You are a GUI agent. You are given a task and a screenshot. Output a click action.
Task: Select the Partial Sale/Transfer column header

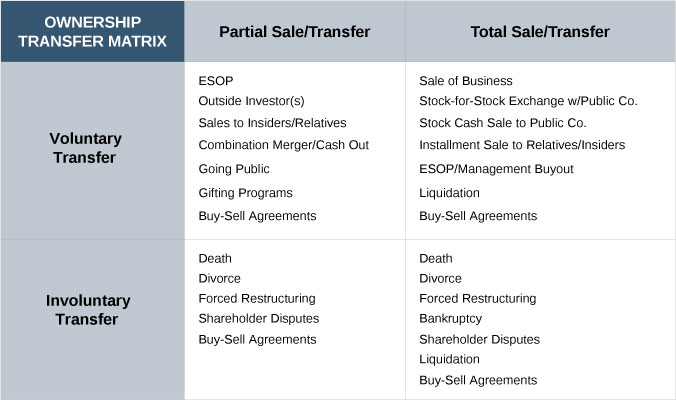pos(294,32)
